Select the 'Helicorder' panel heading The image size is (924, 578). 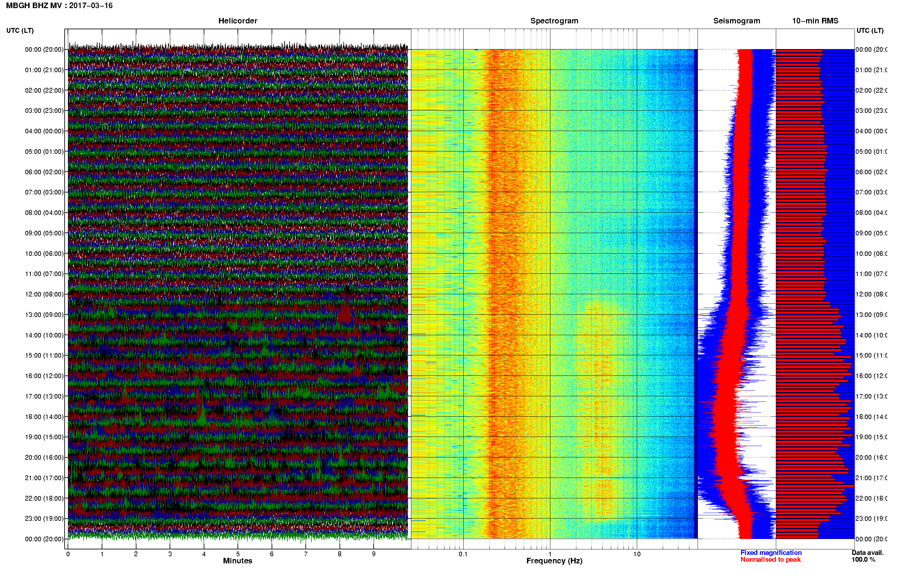click(237, 21)
